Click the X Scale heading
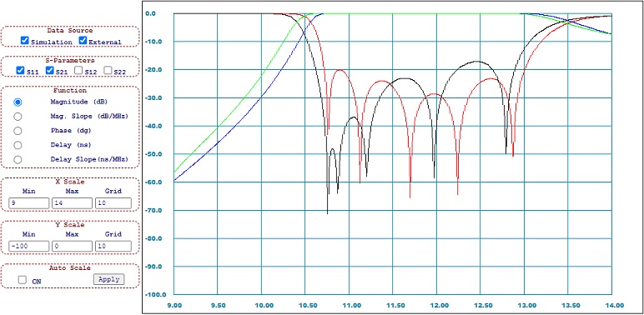The height and width of the screenshot is (315, 644). [x=70, y=182]
